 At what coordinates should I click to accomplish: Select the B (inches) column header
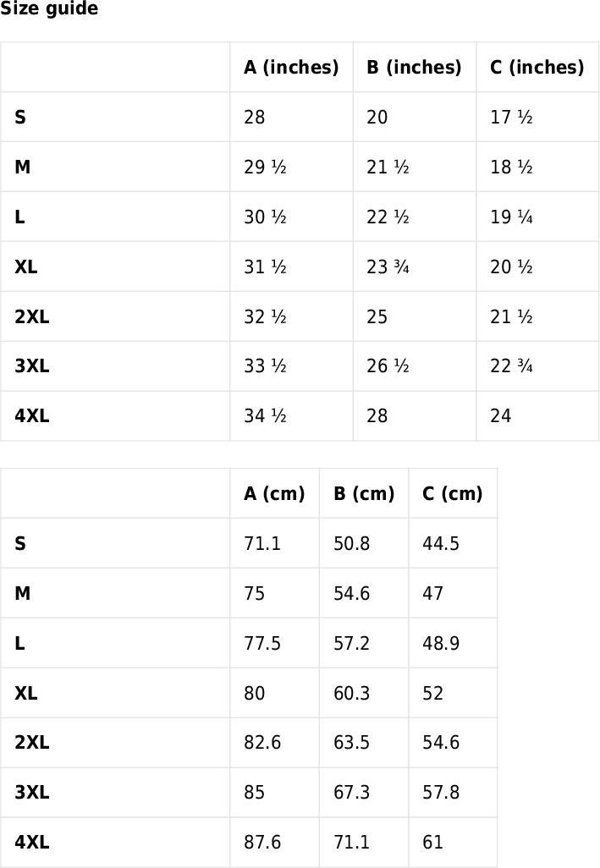[x=414, y=67]
